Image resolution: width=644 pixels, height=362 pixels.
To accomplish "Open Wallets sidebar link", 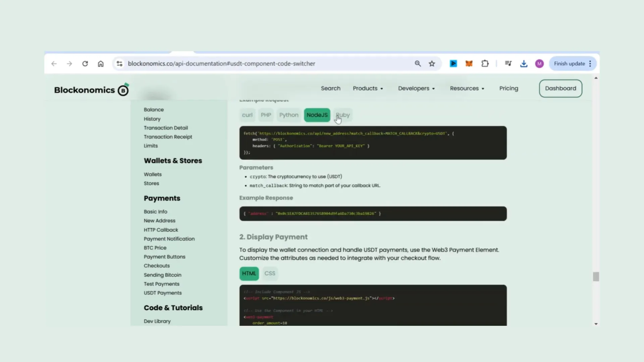I will (x=153, y=174).
